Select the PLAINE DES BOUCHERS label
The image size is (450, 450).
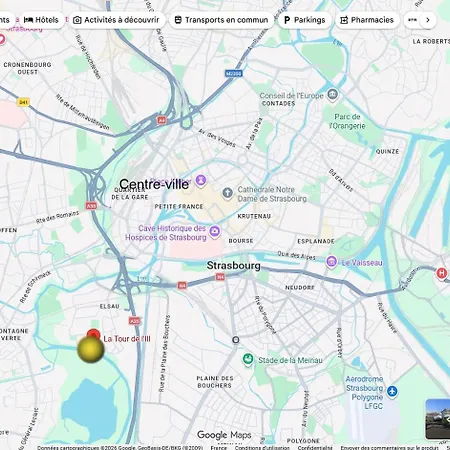click(215, 382)
